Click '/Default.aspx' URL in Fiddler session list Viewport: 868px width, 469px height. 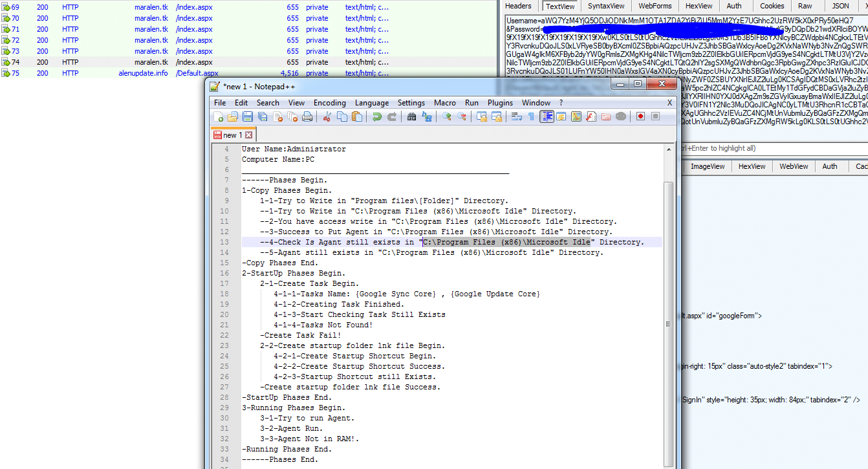pyautogui.click(x=197, y=73)
